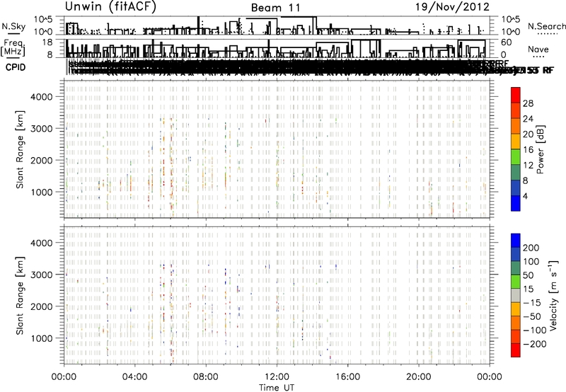
Task: Click the 'Time UT' axis title
Action: click(277, 388)
